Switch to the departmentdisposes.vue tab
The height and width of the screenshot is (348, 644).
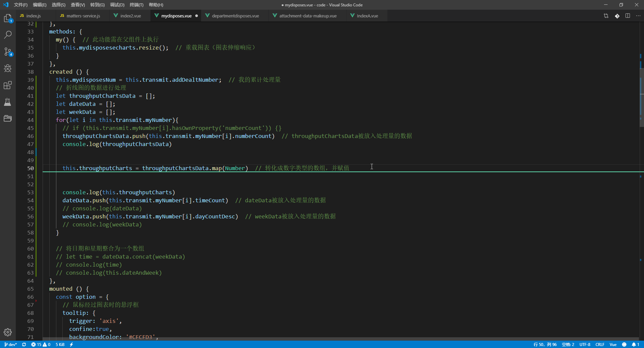coord(235,16)
